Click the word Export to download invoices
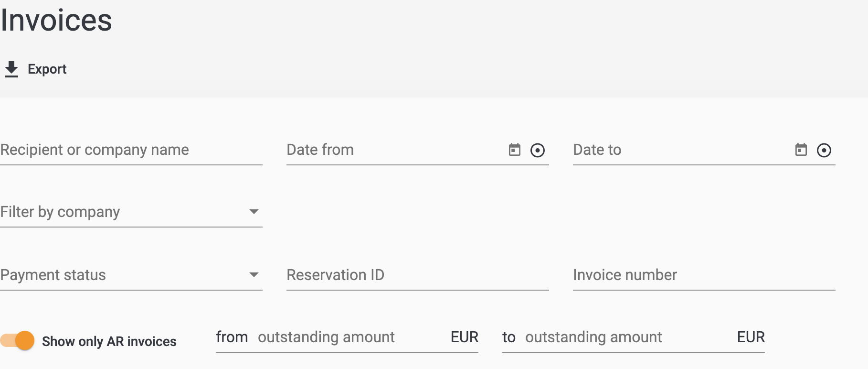Screen dimensions: 868x369 47,69
